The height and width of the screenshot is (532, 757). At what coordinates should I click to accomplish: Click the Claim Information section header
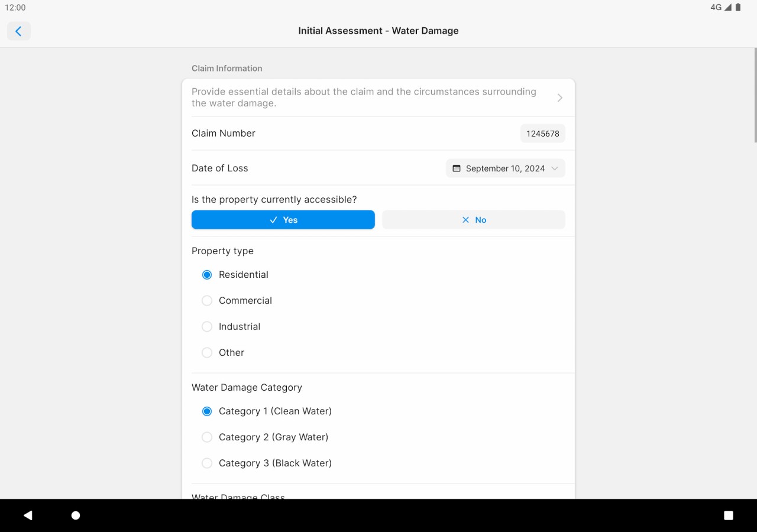(x=227, y=69)
